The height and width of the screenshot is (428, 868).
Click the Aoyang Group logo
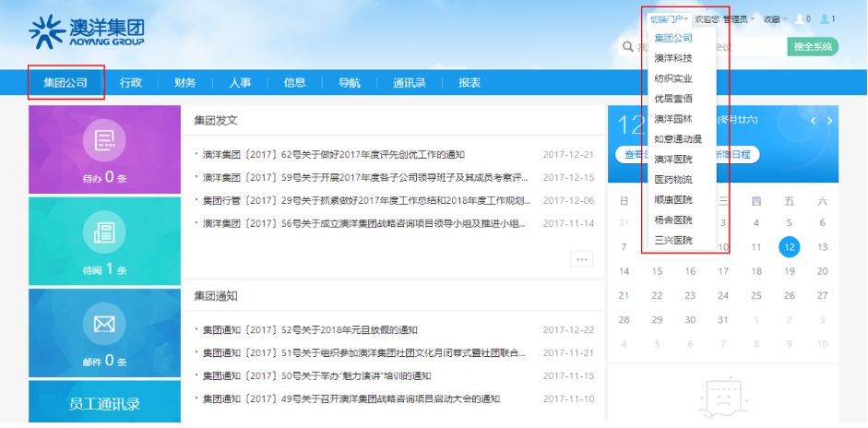pyautogui.click(x=87, y=32)
